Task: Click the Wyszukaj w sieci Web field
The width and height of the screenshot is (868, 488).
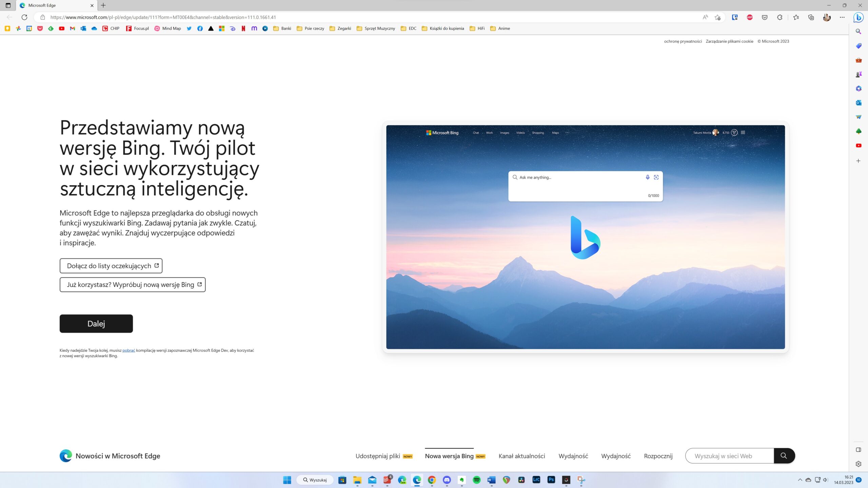Action: click(729, 456)
